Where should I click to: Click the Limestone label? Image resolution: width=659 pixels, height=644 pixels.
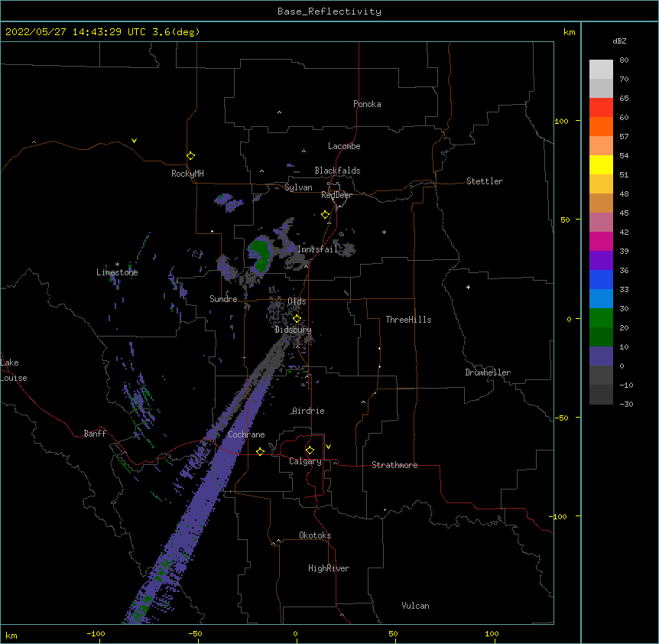tap(117, 272)
